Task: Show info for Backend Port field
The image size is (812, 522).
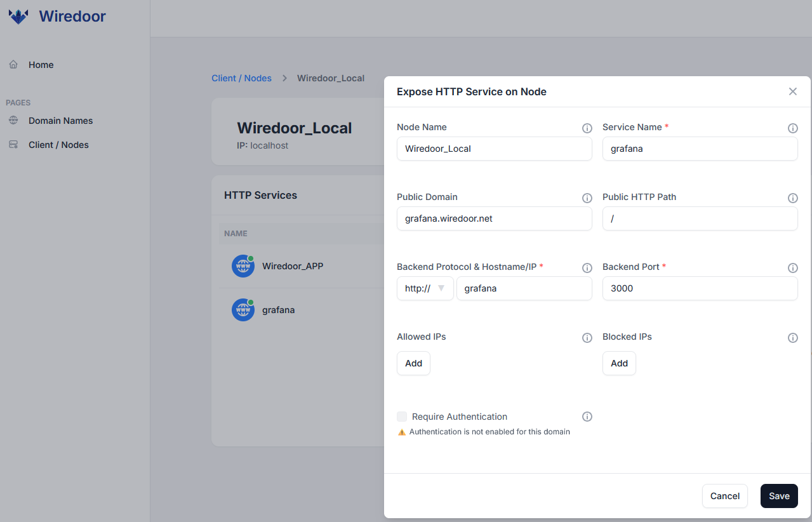Action: click(793, 268)
